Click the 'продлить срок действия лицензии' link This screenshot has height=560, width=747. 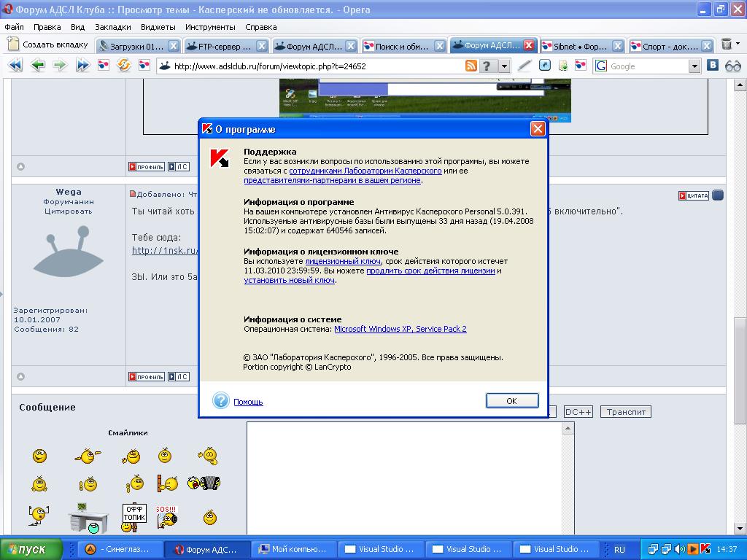coord(430,271)
